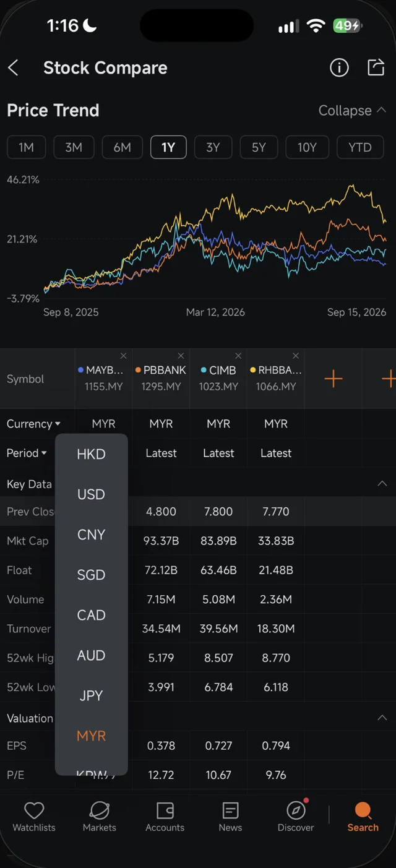Select 5Y time range

259,147
